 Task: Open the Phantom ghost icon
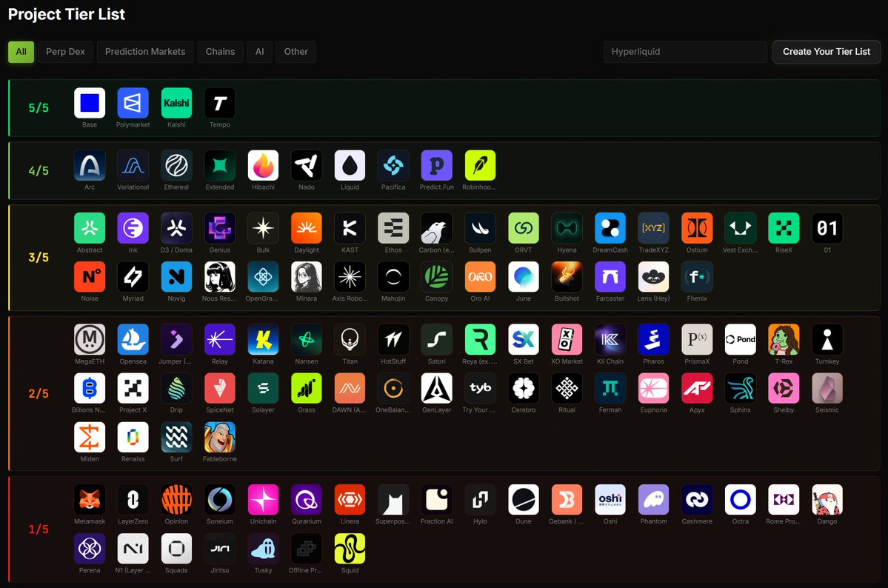653,500
